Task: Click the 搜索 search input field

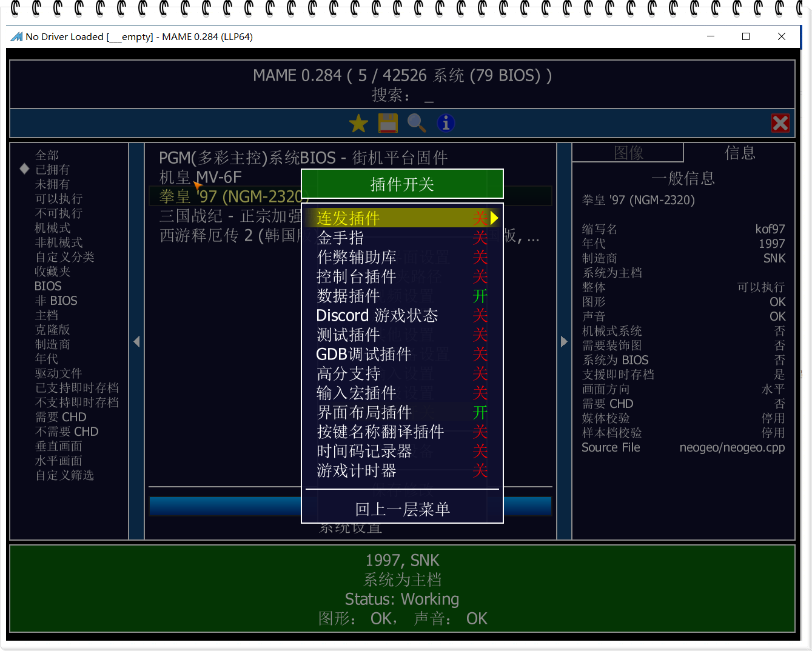Action: [x=428, y=96]
